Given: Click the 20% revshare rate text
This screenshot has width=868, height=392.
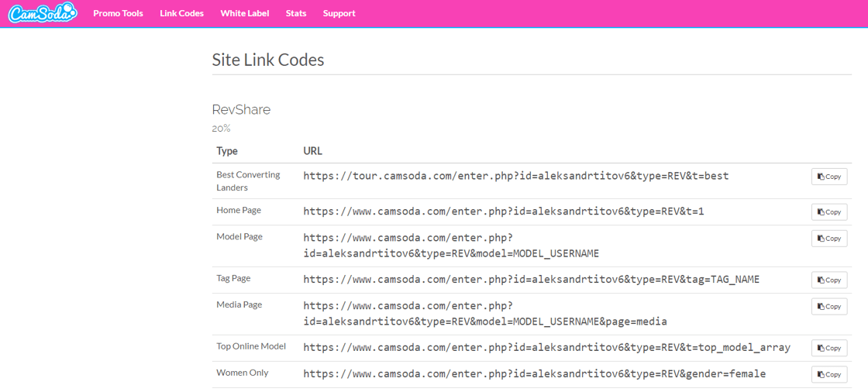Looking at the screenshot, I should click(x=221, y=129).
